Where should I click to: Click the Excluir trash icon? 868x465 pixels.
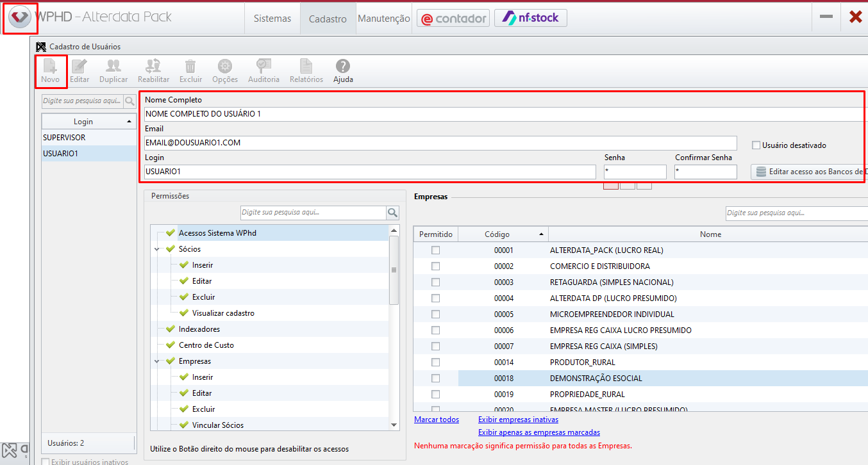pyautogui.click(x=190, y=67)
